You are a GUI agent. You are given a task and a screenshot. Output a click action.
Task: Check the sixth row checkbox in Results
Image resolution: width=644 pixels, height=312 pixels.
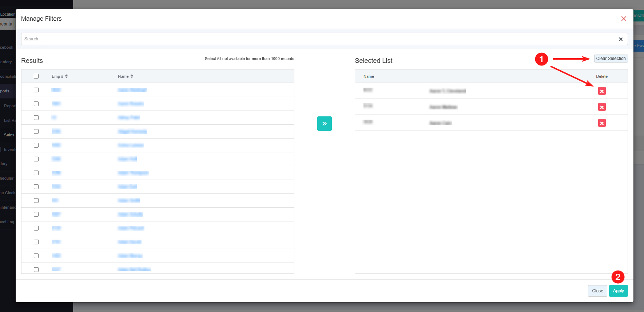(36, 159)
